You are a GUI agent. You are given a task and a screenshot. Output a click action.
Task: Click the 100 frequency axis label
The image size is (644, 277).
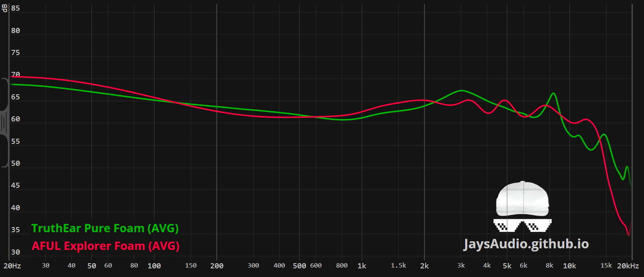(x=154, y=266)
